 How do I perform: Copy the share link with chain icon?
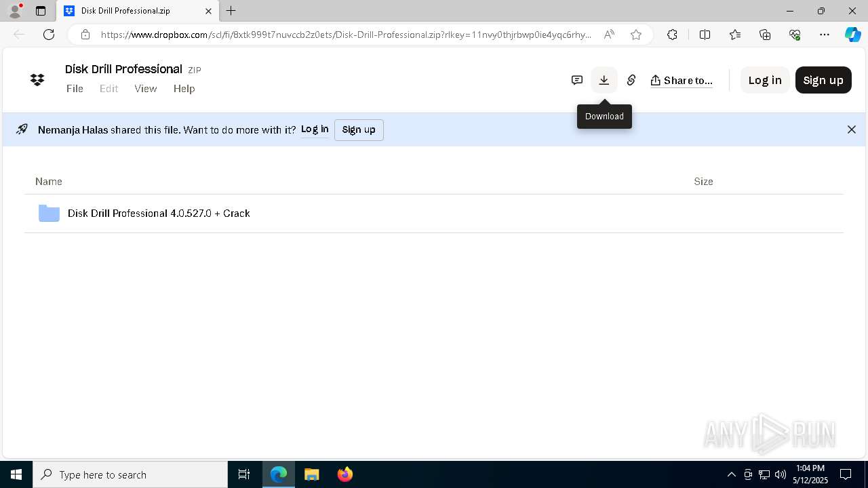pos(631,80)
